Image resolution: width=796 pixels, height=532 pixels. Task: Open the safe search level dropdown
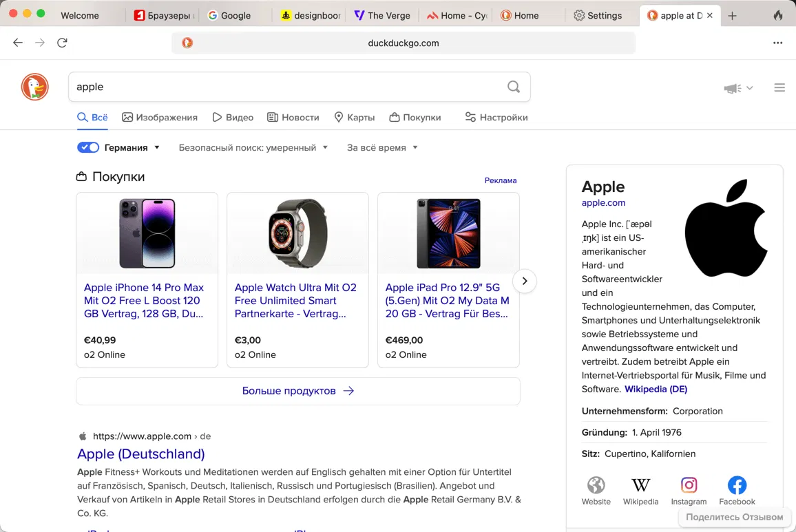[253, 147]
